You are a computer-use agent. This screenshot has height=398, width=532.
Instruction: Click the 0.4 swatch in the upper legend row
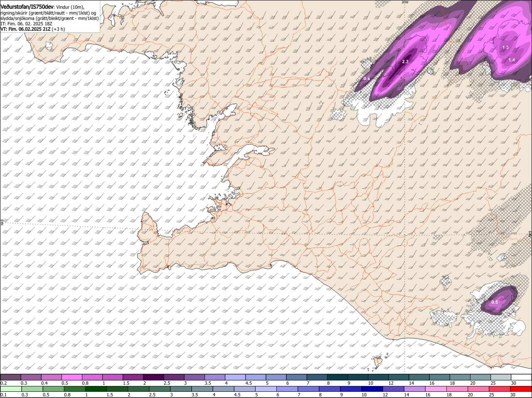pos(51,377)
